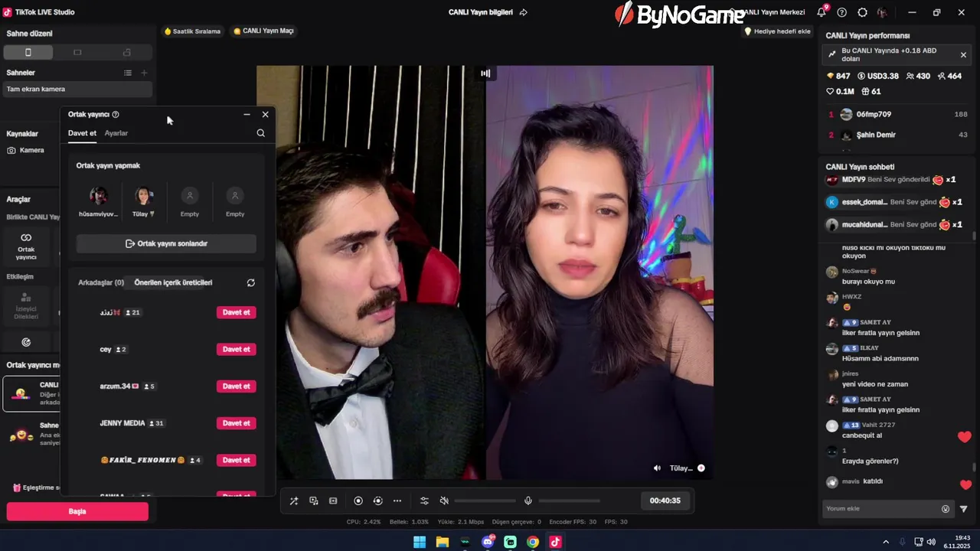Viewport: 980px width, 551px height.
Task: Refresh the suggested creators list
Action: point(251,282)
